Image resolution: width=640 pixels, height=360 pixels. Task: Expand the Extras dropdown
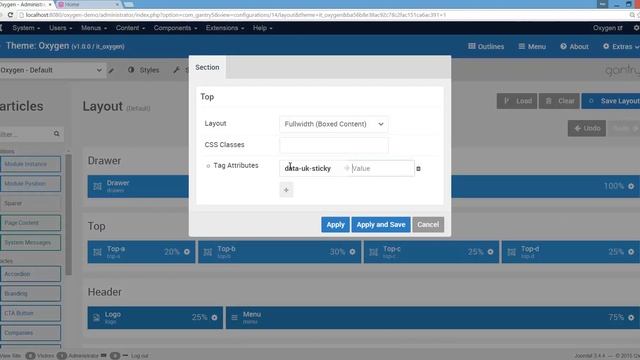pyautogui.click(x=621, y=47)
